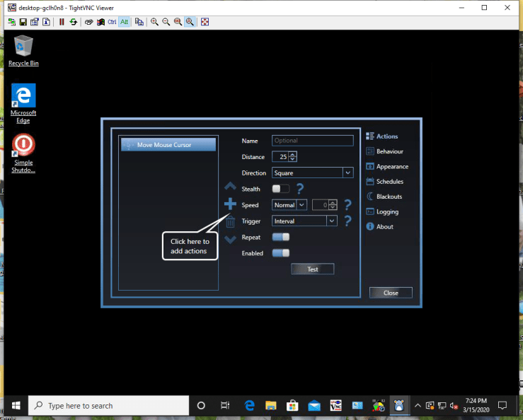Image resolution: width=523 pixels, height=420 pixels.
Task: Enable the Stealth toggle switch
Action: [x=281, y=189]
